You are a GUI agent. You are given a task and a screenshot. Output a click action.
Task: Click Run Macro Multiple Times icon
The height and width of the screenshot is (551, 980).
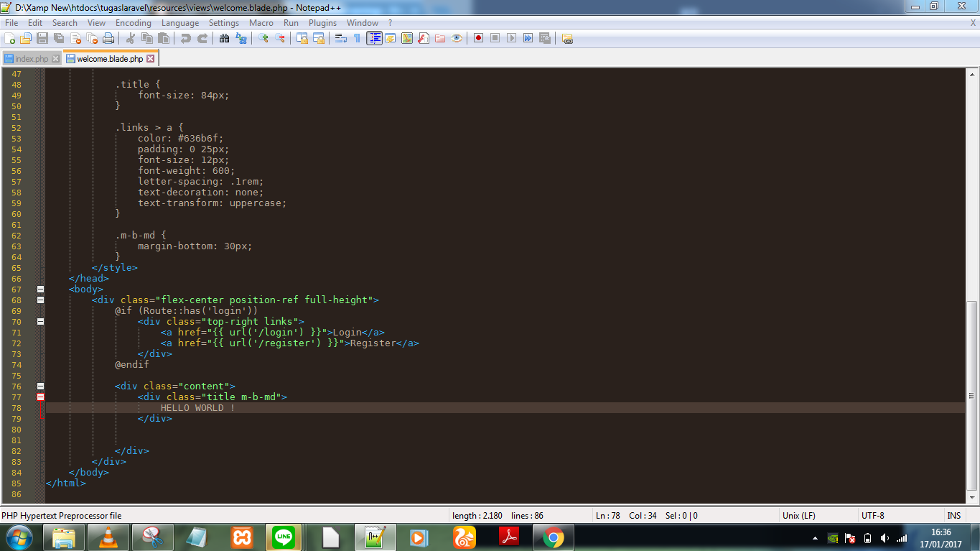(x=528, y=38)
